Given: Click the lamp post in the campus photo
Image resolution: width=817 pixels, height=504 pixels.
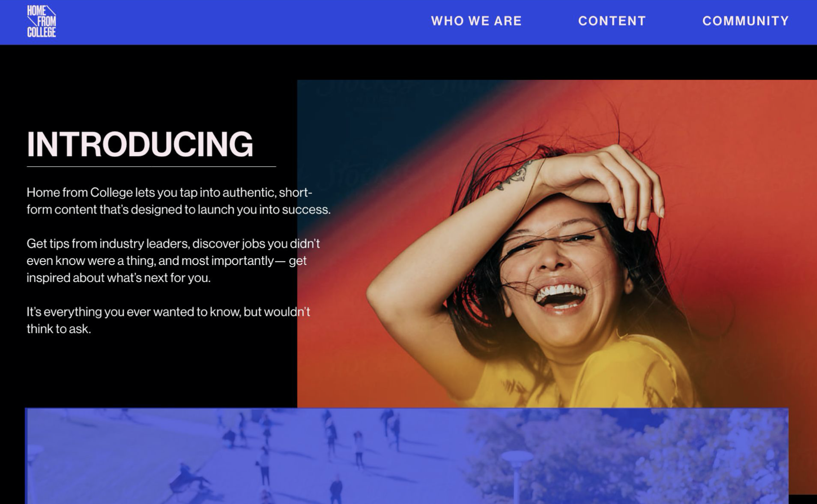Looking at the screenshot, I should click(x=516, y=476).
